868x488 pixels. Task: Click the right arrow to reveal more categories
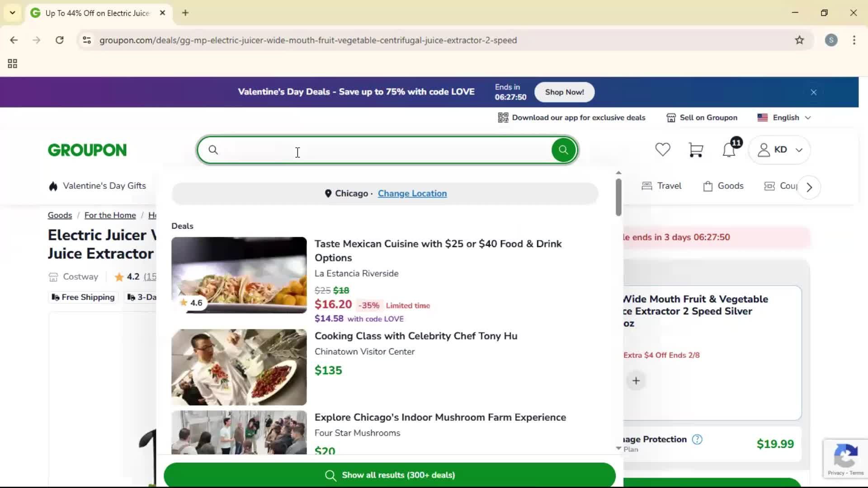pos(809,187)
